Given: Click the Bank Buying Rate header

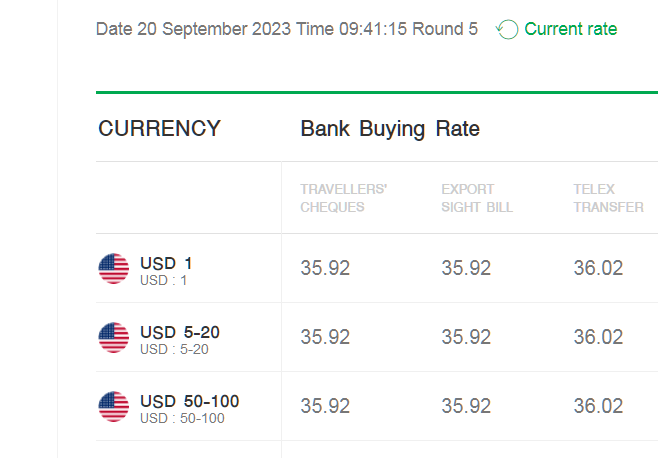Looking at the screenshot, I should click(390, 128).
